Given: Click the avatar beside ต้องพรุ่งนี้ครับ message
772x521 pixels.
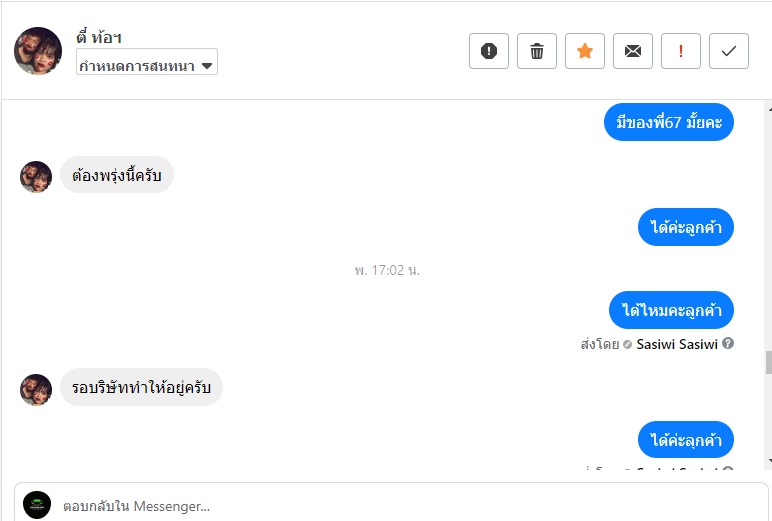Looking at the screenshot, I should coord(36,177).
